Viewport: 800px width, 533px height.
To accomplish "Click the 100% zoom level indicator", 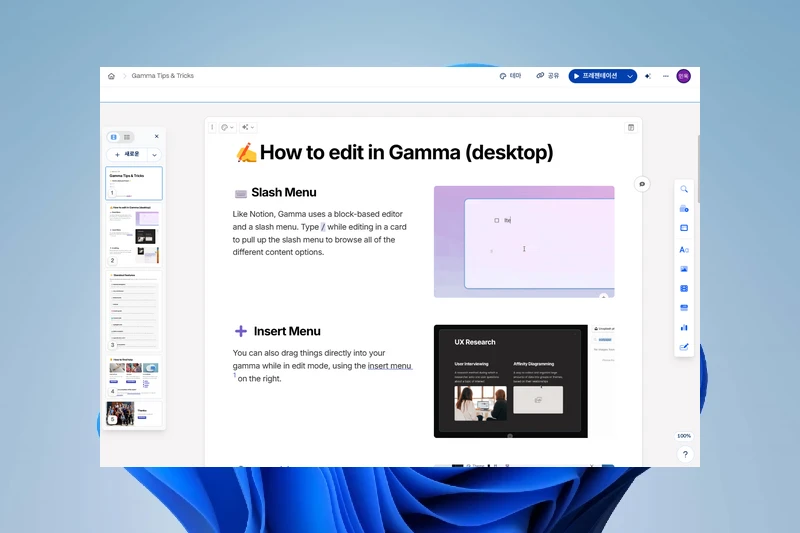I will (x=684, y=436).
